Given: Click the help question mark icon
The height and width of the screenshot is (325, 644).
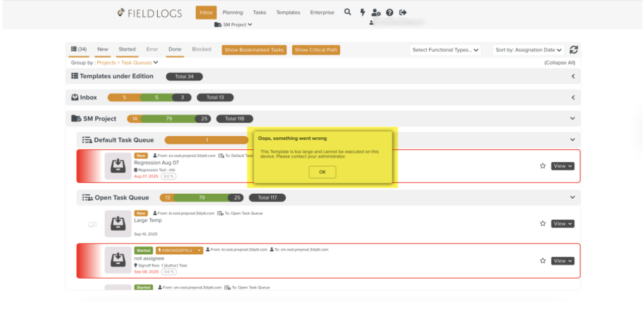Looking at the screenshot, I should point(390,13).
